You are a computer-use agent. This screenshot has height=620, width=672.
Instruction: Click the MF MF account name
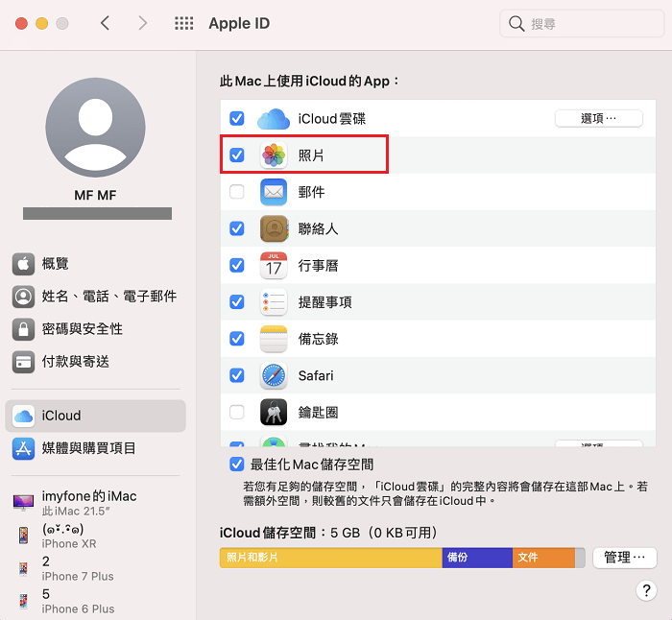[x=95, y=196]
